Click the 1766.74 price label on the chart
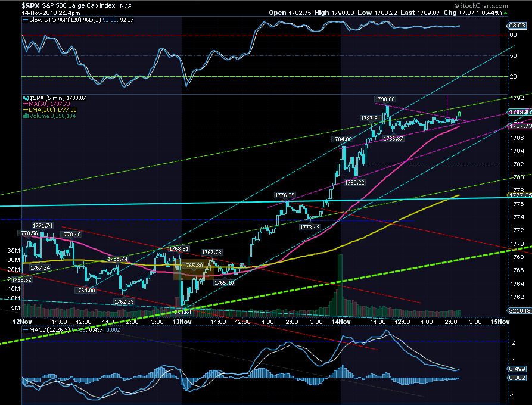Screen dimensions: 532x405 pos(118,259)
